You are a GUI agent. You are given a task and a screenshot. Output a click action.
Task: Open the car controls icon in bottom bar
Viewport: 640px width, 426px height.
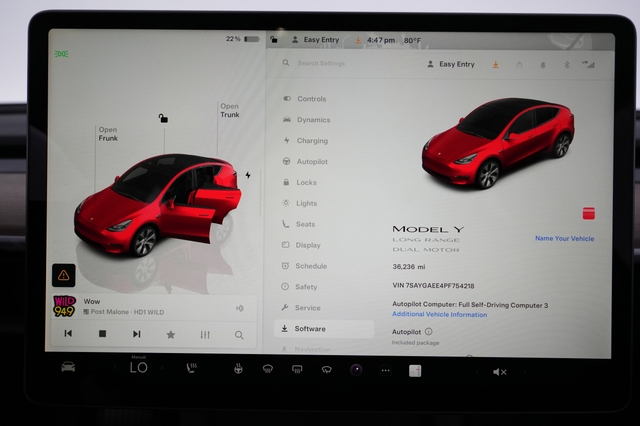coord(68,367)
